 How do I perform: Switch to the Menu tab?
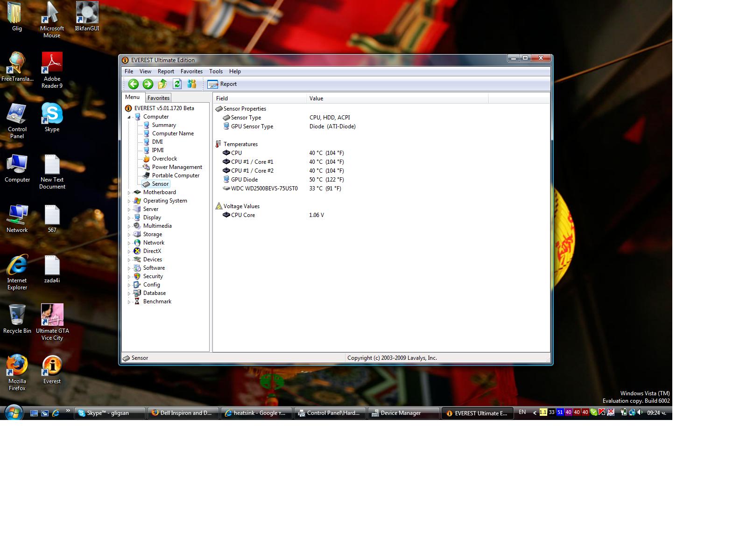pyautogui.click(x=132, y=97)
